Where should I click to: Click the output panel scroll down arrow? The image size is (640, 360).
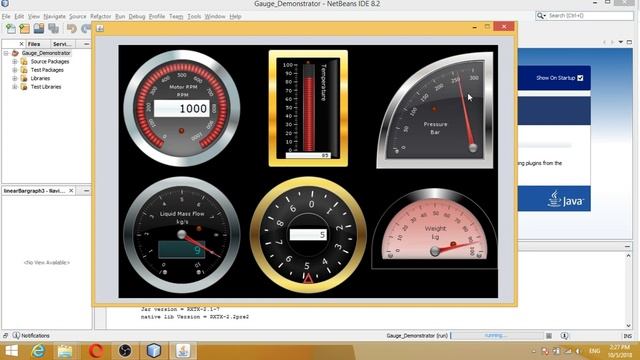point(629,326)
